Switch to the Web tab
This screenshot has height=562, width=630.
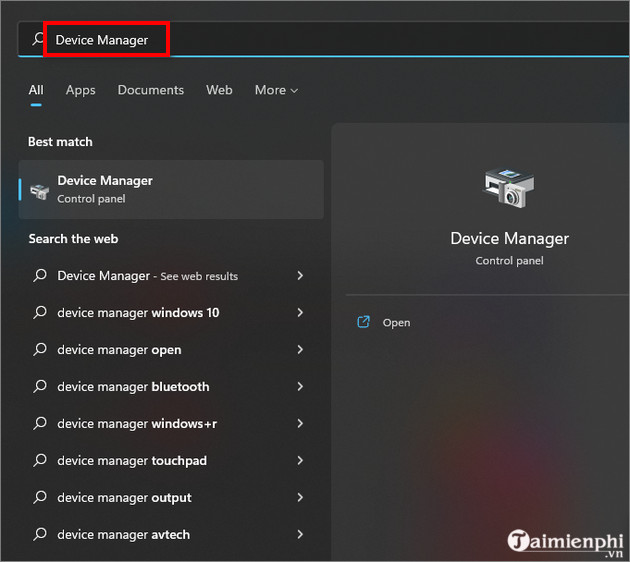219,90
